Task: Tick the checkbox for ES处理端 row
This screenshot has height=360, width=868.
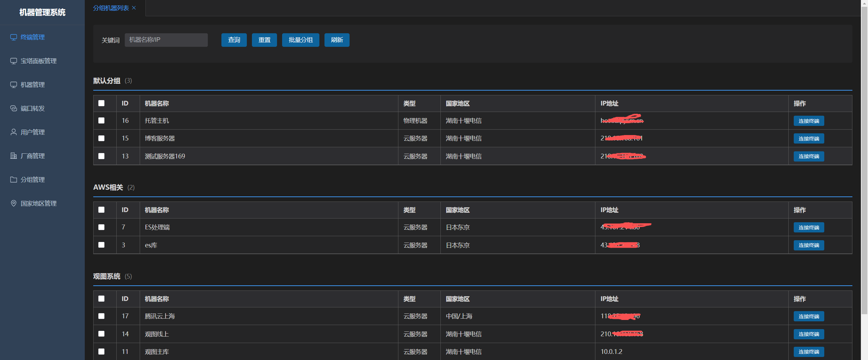Action: [x=101, y=227]
